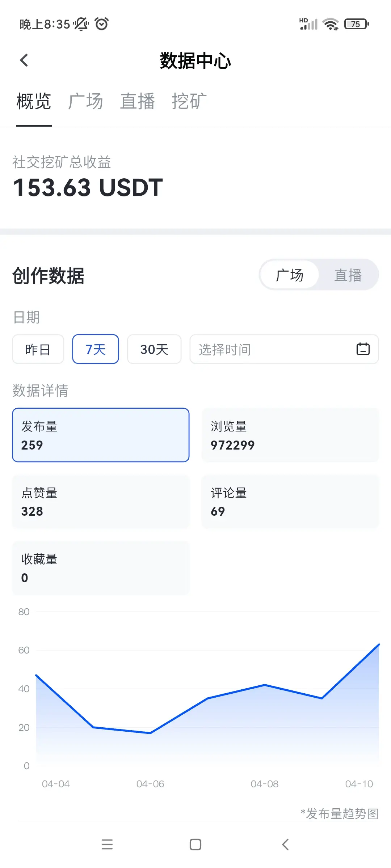
Task: Select the 昨日 date range
Action: click(38, 349)
